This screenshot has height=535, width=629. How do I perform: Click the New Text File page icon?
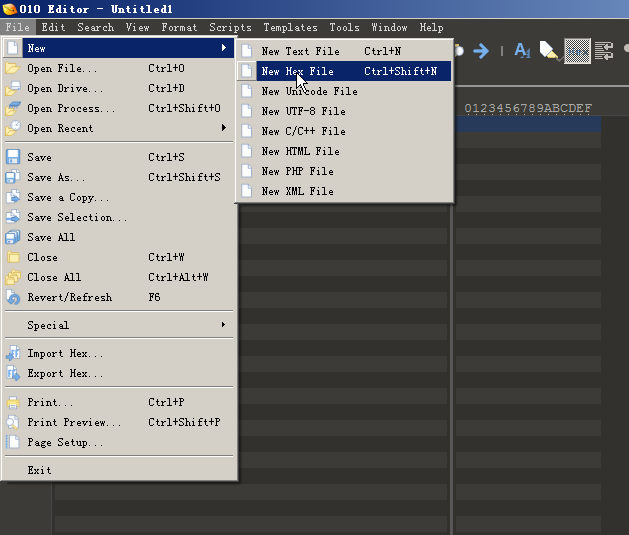click(x=247, y=51)
